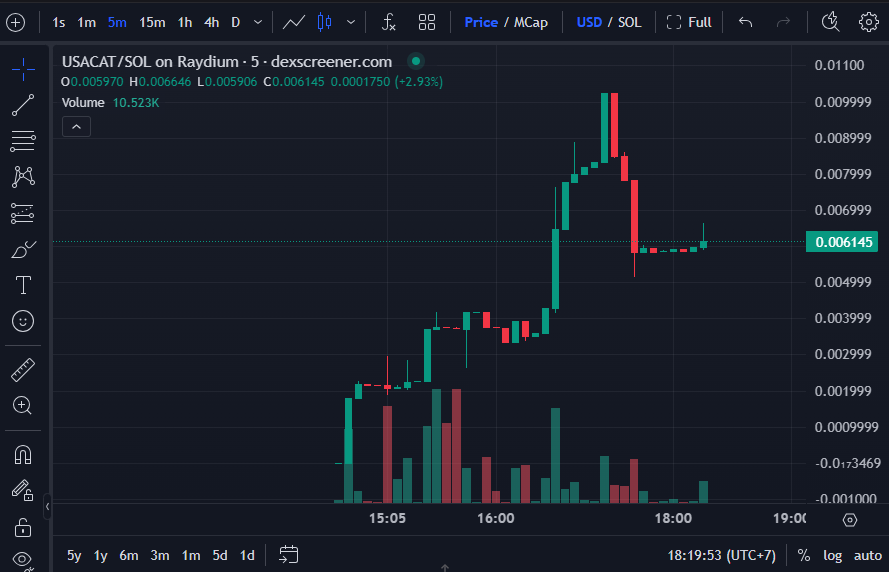Viewport: 889px width, 572px height.
Task: Click the USACAT/SOL on Raydium title
Action: pyautogui.click(x=227, y=61)
